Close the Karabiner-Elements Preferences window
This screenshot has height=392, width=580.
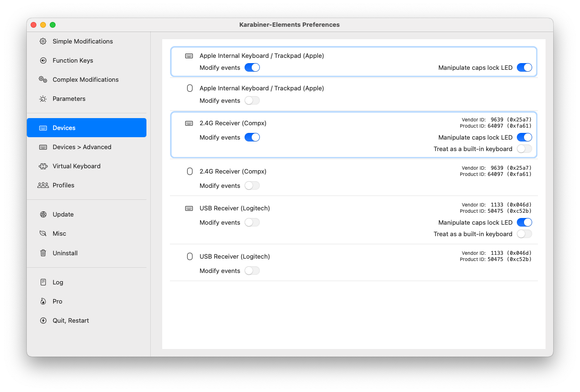(33, 25)
